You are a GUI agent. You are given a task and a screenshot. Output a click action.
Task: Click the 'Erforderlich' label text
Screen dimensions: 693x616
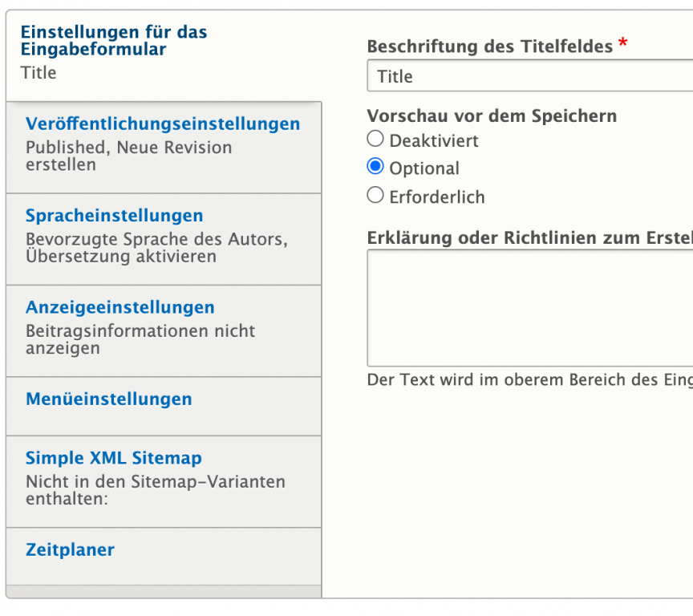pos(437,197)
